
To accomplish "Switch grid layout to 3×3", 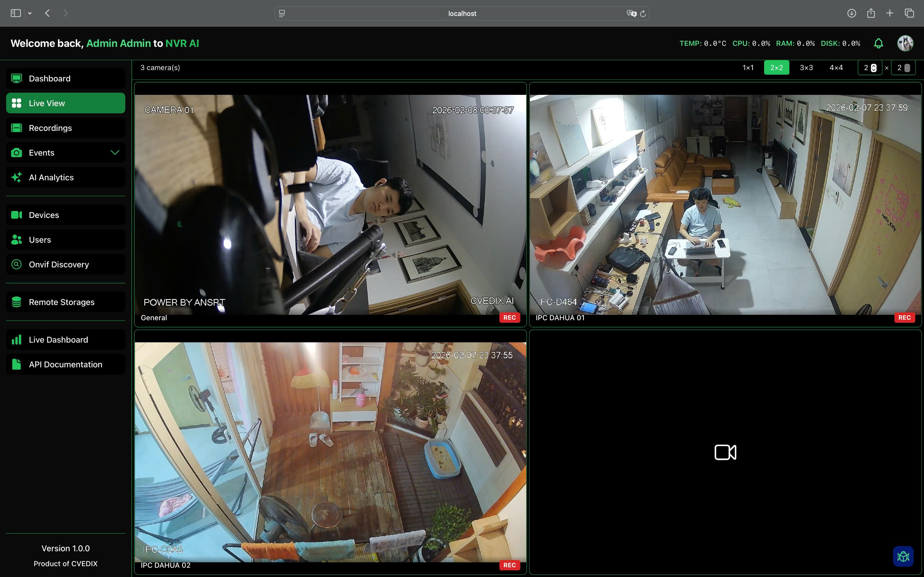I will pos(806,67).
